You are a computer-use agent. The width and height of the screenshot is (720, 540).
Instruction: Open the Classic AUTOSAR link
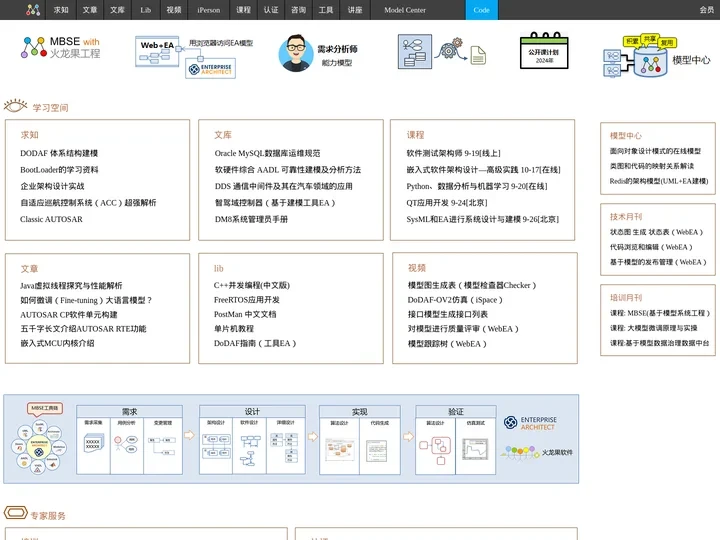coord(51,219)
